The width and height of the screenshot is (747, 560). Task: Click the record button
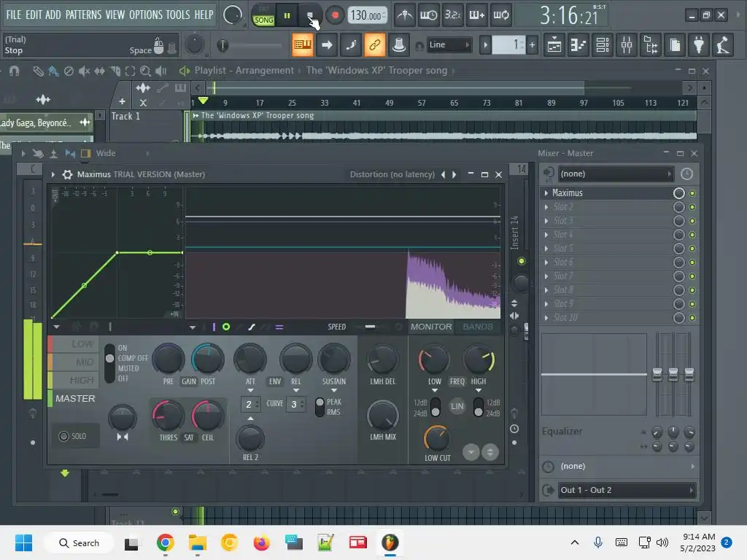pos(335,16)
